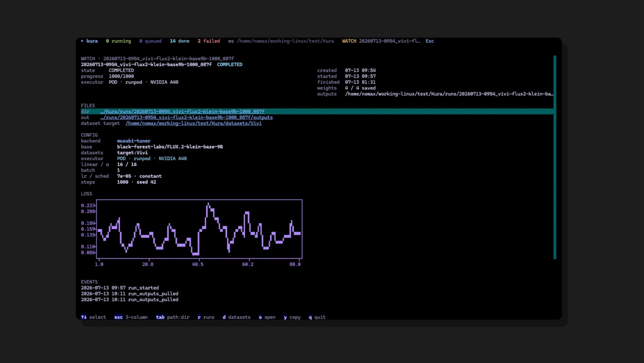The width and height of the screenshot is (644, 363).
Task: Click the "r runs" footer shortcut
Action: [206, 317]
